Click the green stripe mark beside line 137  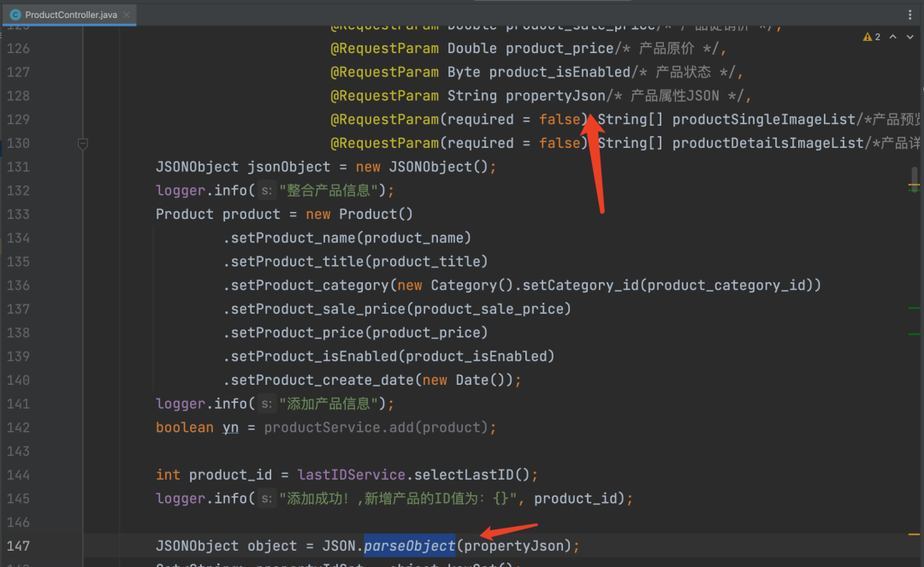[915, 308]
